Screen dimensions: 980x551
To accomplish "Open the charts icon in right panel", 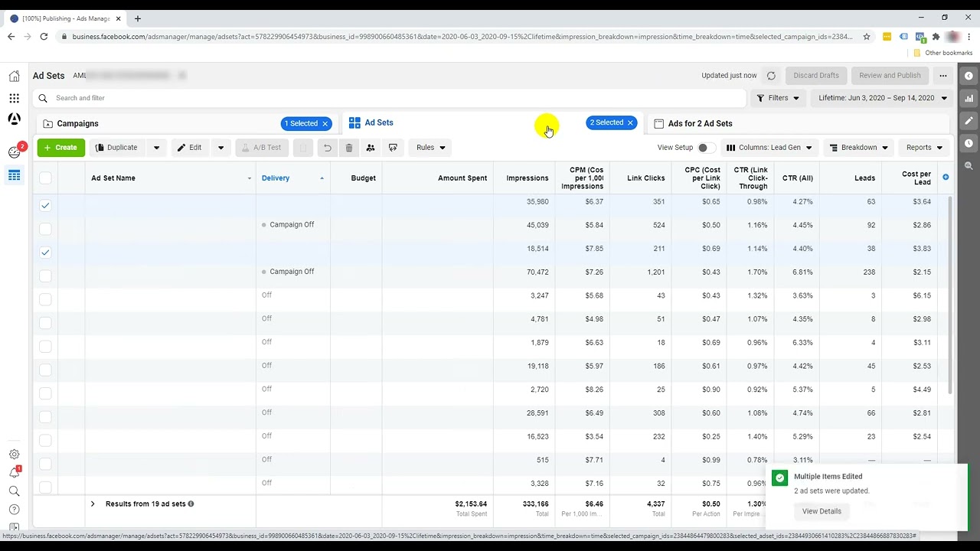I will click(969, 98).
